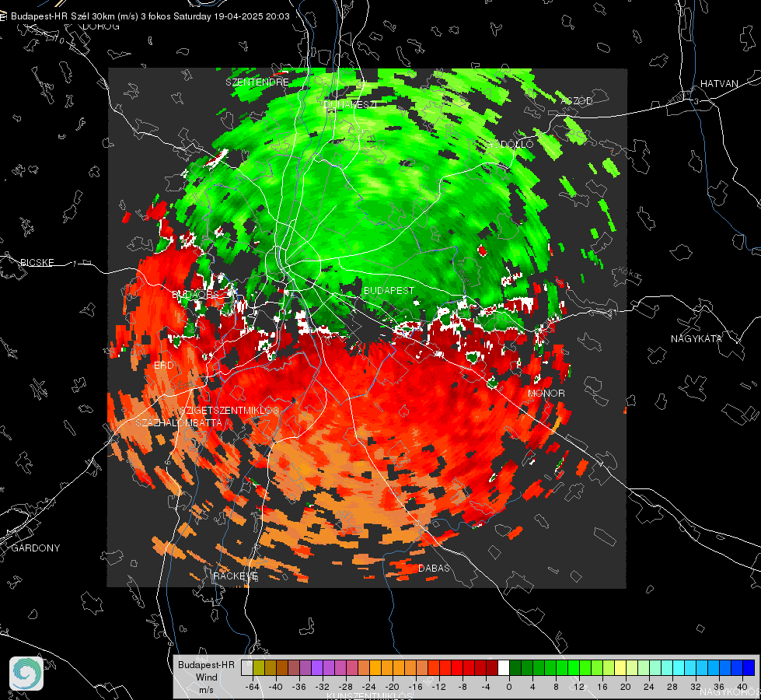Image resolution: width=761 pixels, height=700 pixels.
Task: Click the legend title Budapest-HR
Action: (206, 664)
